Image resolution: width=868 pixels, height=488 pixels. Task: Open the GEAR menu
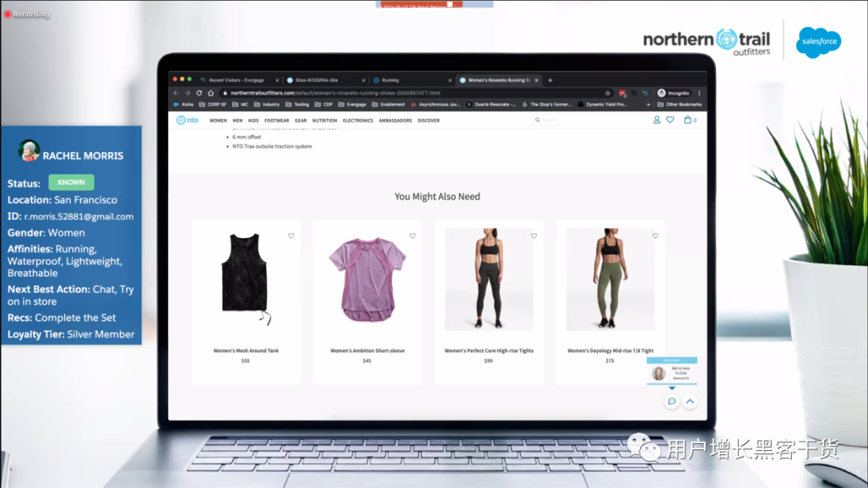(301, 121)
